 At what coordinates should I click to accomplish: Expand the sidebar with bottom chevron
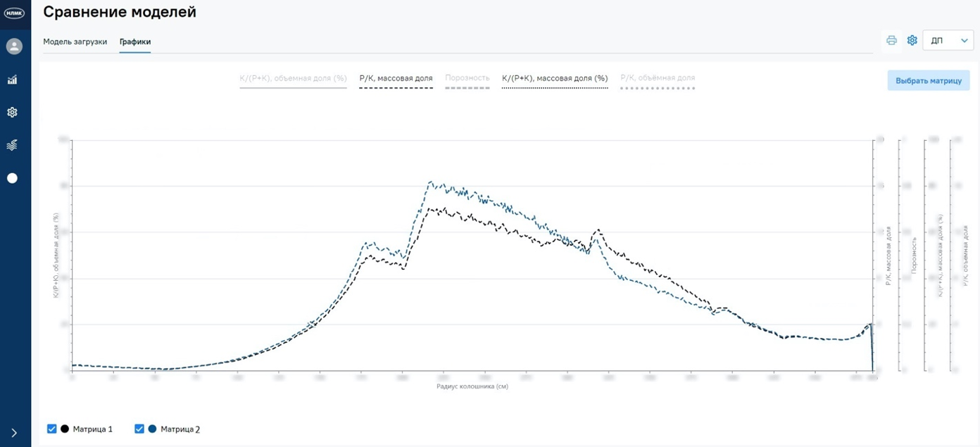pos(14,433)
